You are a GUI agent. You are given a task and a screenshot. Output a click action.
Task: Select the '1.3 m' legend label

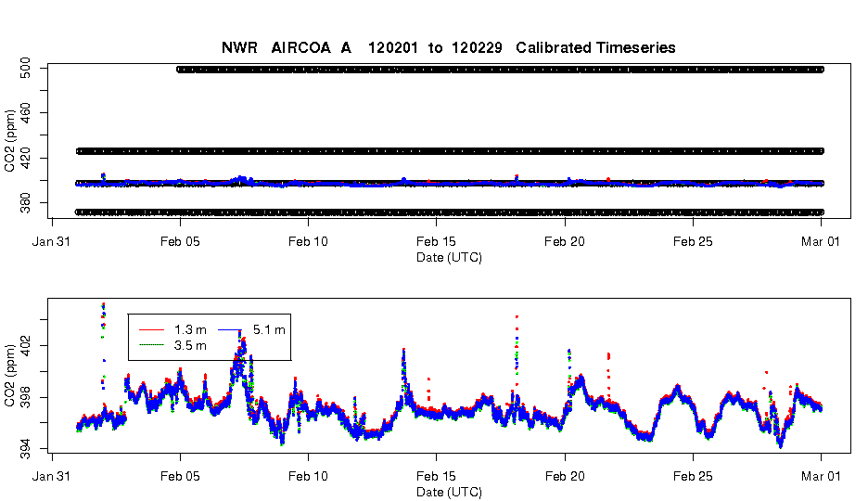(x=190, y=330)
